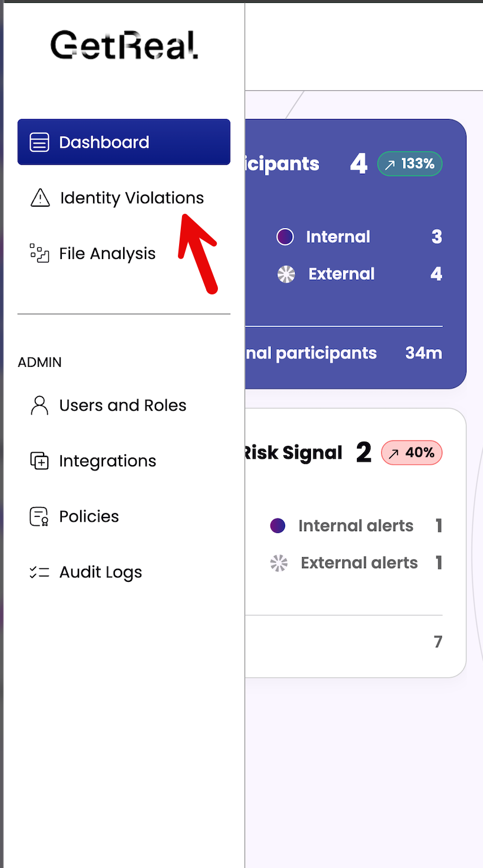The height and width of the screenshot is (868, 483).
Task: Go to Identity Violations page
Action: tap(132, 198)
